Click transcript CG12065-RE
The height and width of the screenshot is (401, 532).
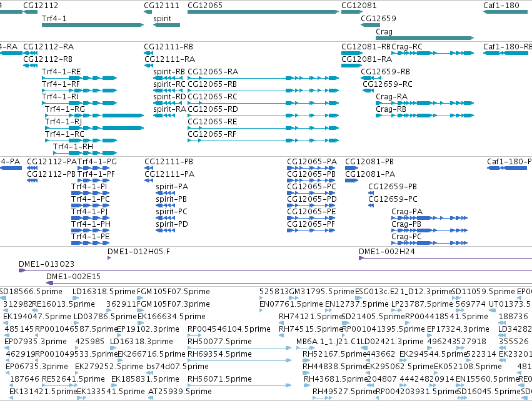click(x=263, y=128)
